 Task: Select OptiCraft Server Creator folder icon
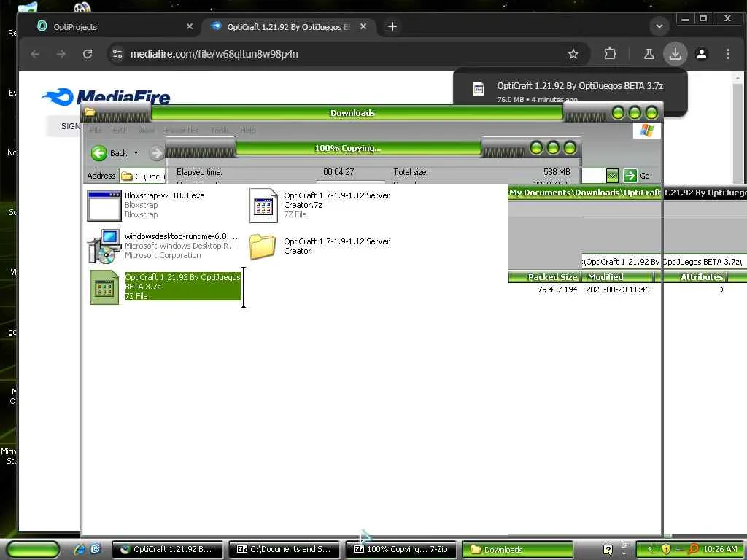pyautogui.click(x=263, y=246)
